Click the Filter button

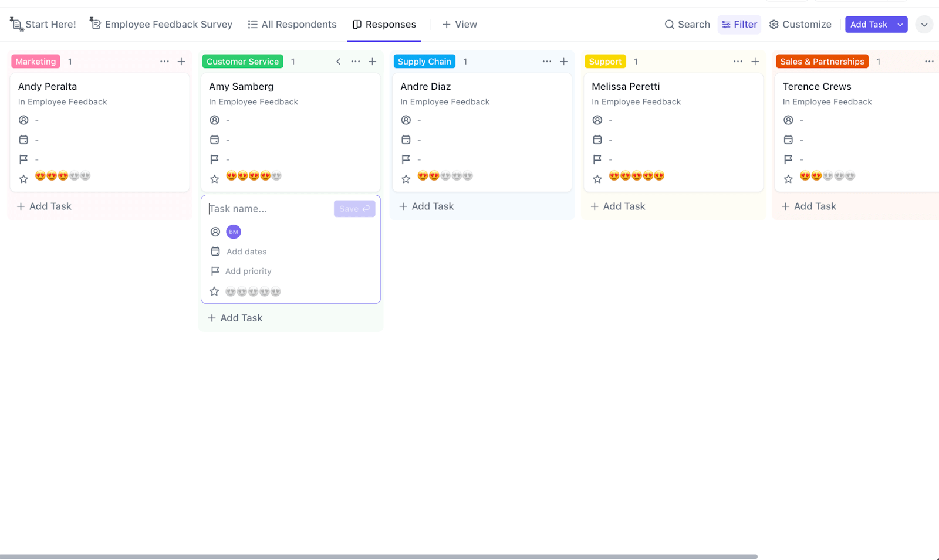pyautogui.click(x=739, y=24)
